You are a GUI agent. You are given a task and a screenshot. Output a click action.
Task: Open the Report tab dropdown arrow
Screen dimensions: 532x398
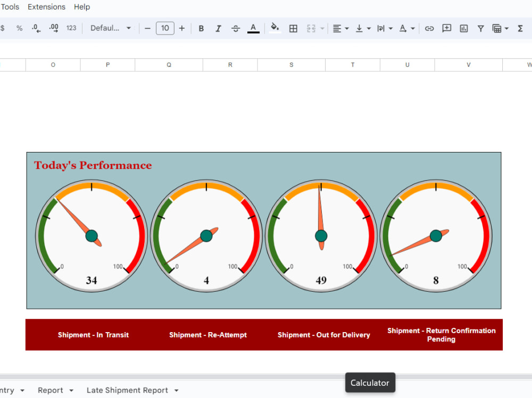point(71,391)
